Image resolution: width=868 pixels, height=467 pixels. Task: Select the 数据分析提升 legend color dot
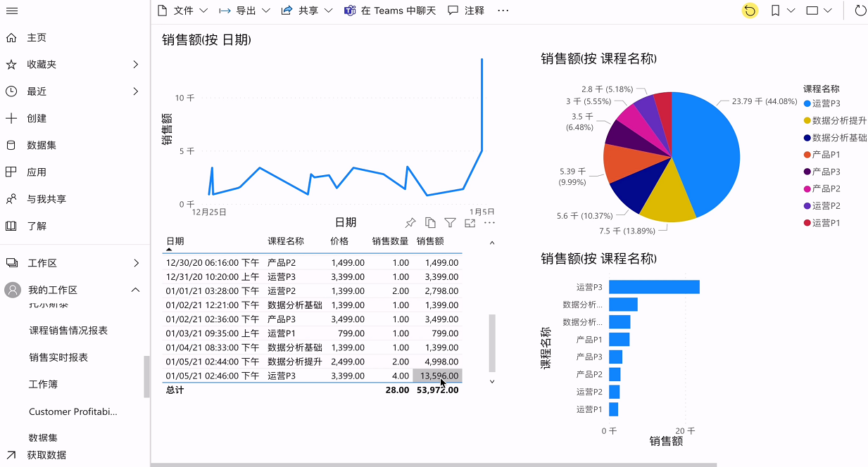(x=807, y=121)
